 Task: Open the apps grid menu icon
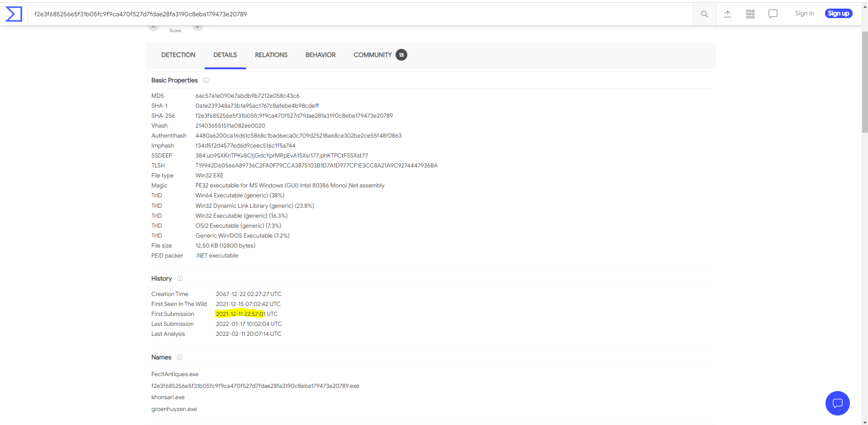(750, 14)
